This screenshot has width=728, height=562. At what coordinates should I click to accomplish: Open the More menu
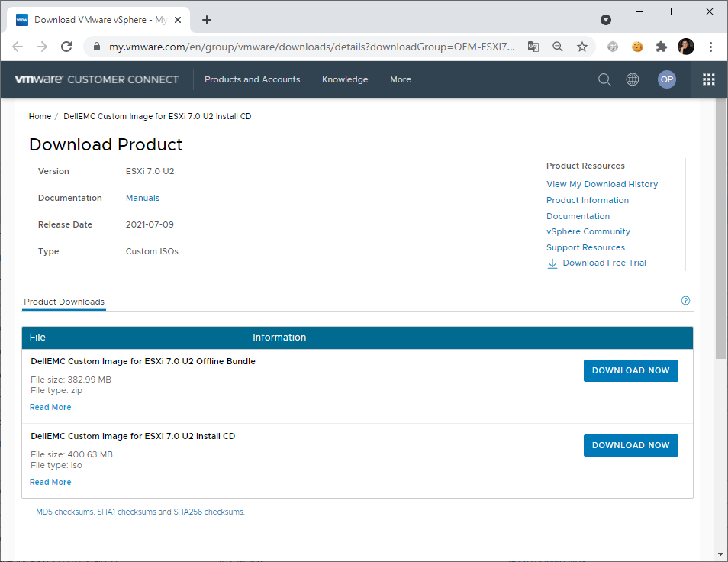click(401, 79)
